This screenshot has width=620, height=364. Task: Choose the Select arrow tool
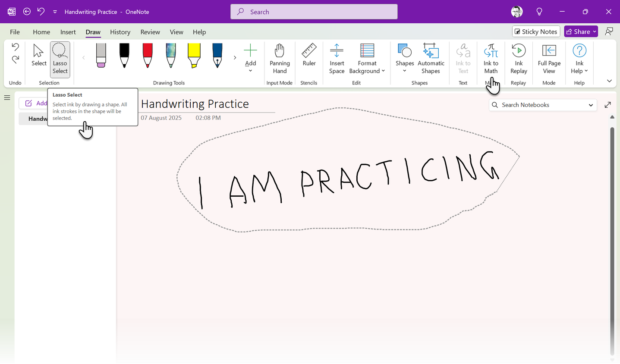click(x=39, y=55)
